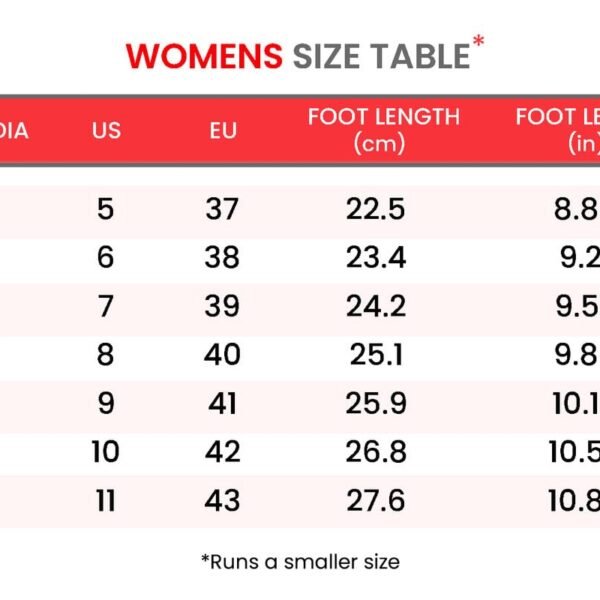600x600 pixels.
Task: Click the 26.8 cm foot length value
Action: pyautogui.click(x=376, y=451)
